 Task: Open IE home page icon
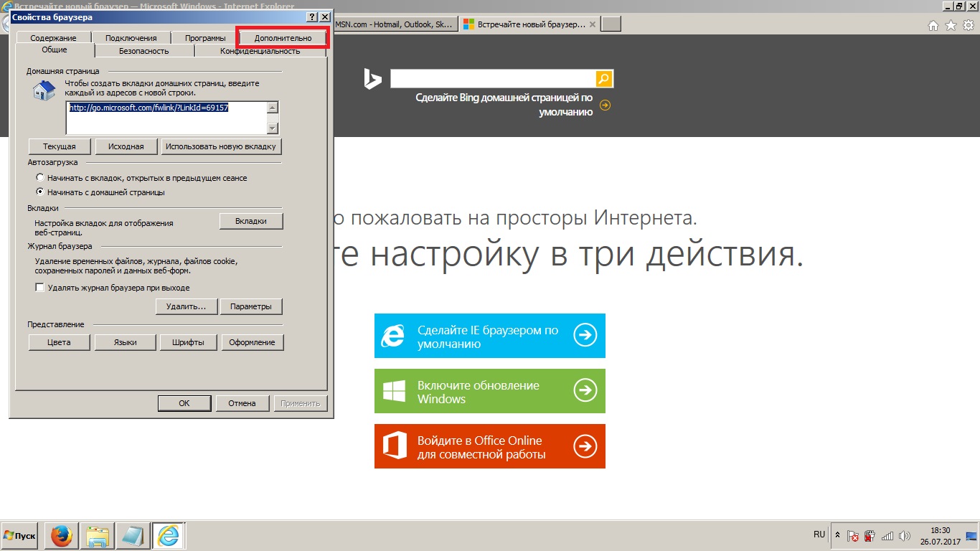[933, 25]
